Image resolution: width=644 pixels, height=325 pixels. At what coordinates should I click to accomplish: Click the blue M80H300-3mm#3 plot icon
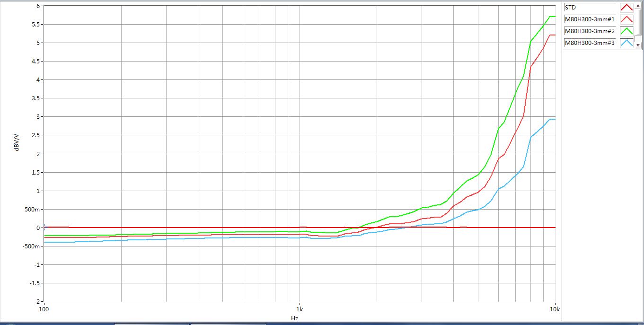[626, 43]
